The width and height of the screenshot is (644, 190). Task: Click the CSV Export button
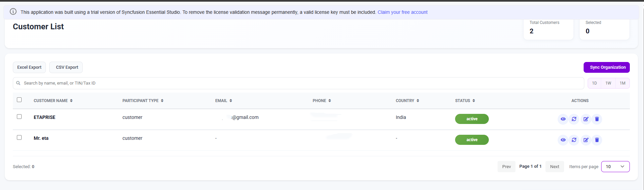coord(66,67)
